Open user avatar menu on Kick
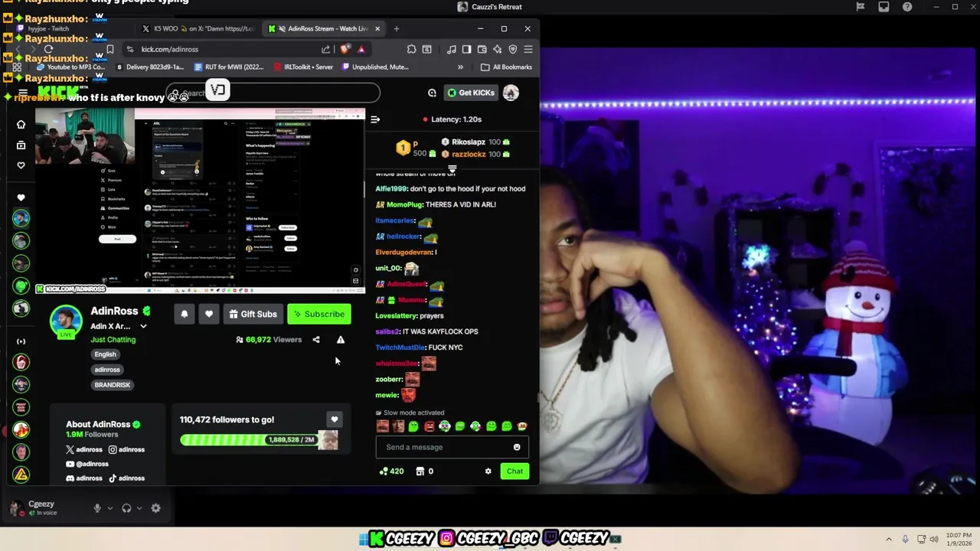This screenshot has width=980, height=551. tap(511, 93)
